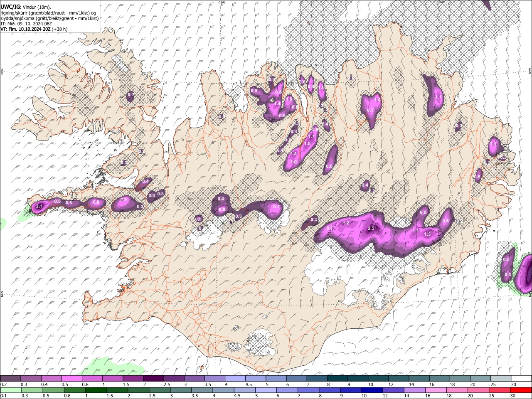This screenshot has height=399, width=532.
Task: Click the darkest green bottom legend swatch starting at 1
Action: 97,390
